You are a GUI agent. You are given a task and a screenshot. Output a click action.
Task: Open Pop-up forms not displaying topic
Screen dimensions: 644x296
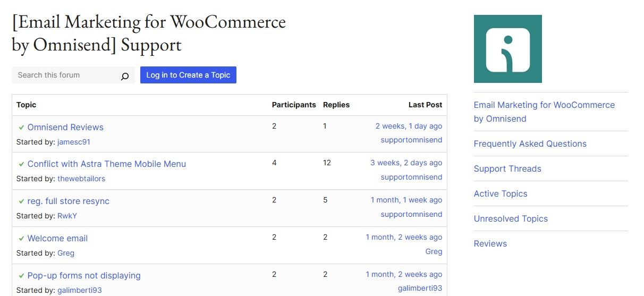point(84,275)
